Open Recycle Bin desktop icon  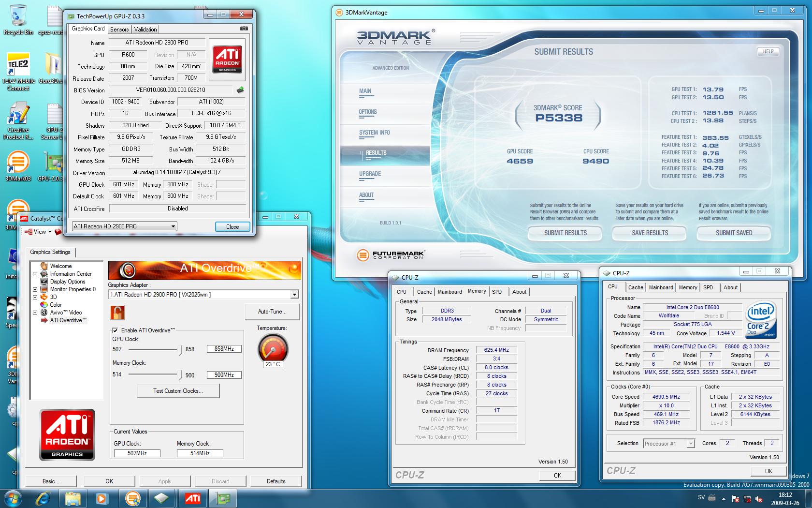[18, 20]
